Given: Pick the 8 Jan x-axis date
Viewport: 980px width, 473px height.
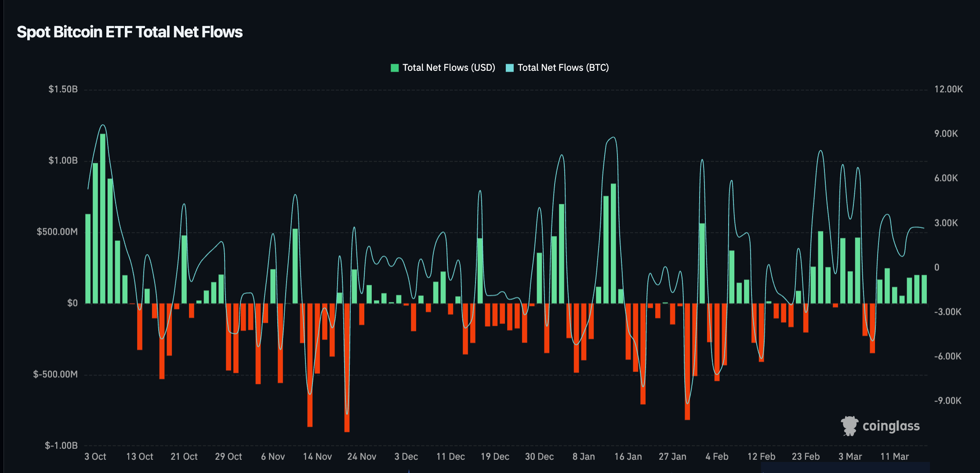Looking at the screenshot, I should click(x=583, y=457).
